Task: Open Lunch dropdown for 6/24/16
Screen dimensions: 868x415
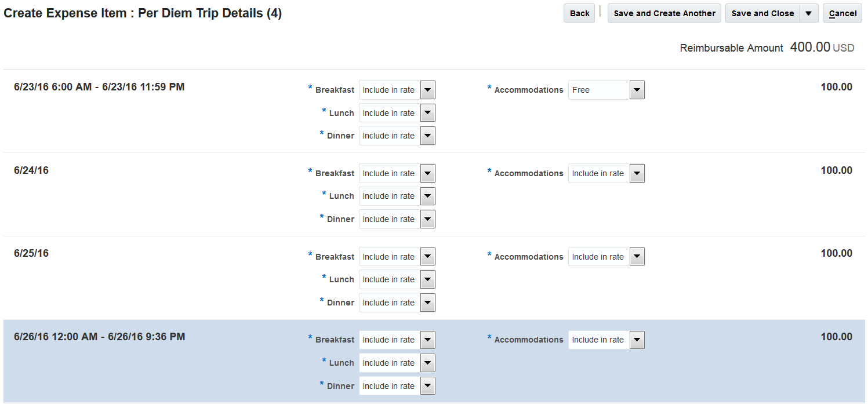Action: [x=427, y=196]
